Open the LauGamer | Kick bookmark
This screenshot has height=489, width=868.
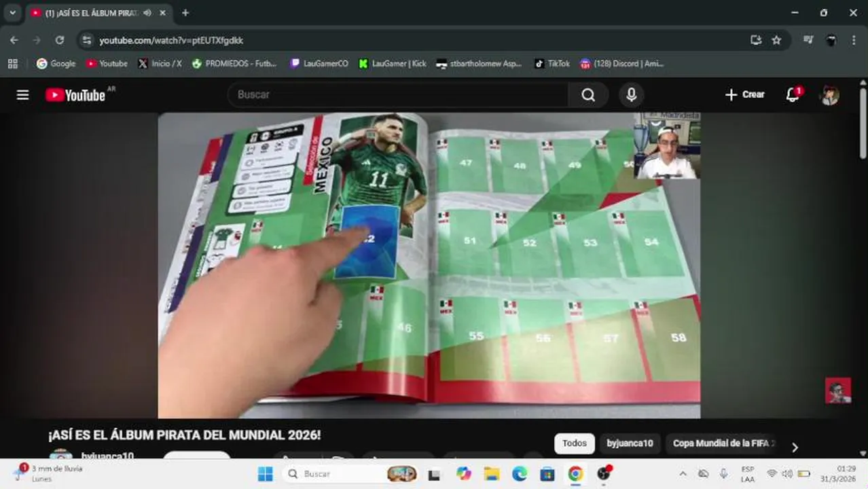point(393,63)
